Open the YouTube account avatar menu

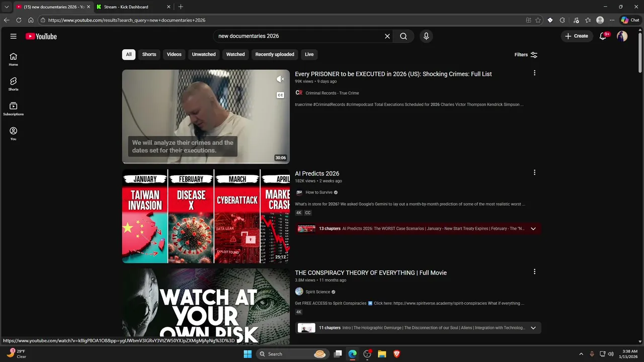[622, 36]
